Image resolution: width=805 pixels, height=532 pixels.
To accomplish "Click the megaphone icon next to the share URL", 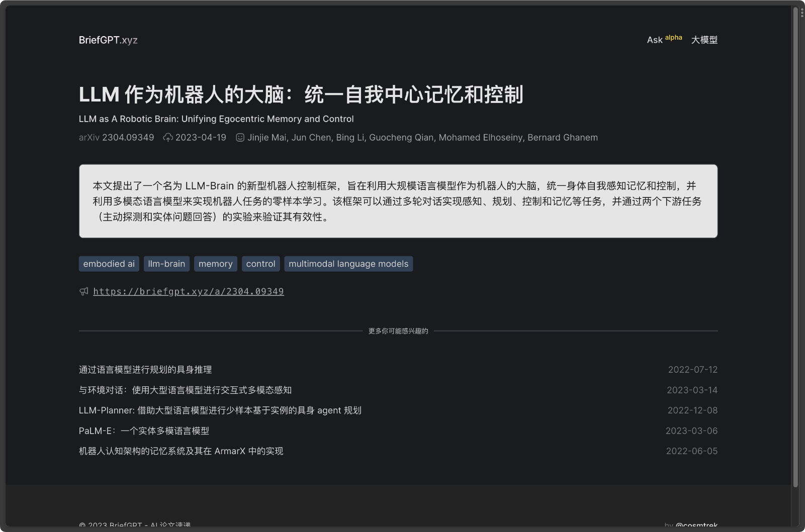I will (x=83, y=291).
